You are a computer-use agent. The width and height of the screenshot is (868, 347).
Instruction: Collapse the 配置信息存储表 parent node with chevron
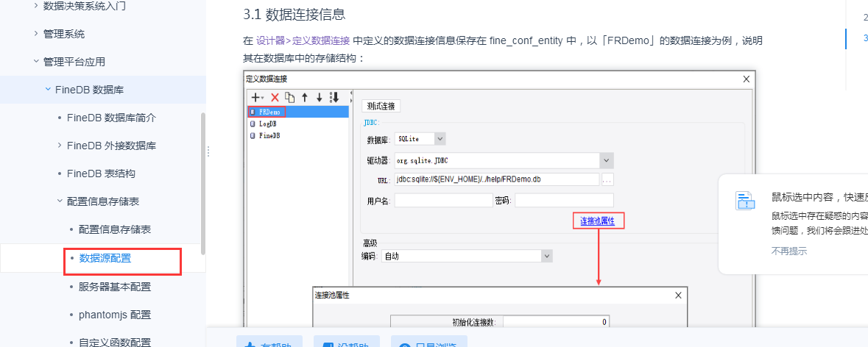click(x=60, y=201)
